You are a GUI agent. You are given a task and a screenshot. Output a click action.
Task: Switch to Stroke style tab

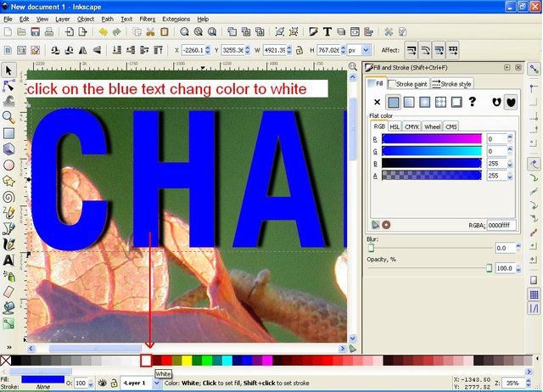452,84
